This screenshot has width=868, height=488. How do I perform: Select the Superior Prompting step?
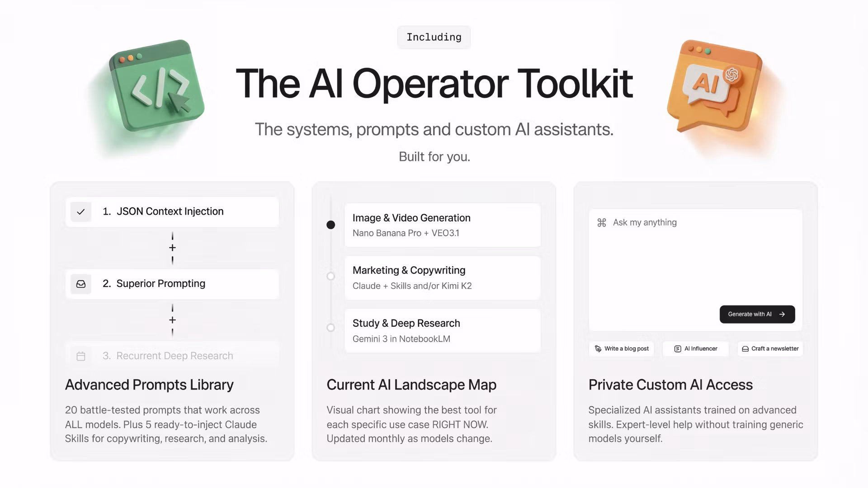point(172,284)
